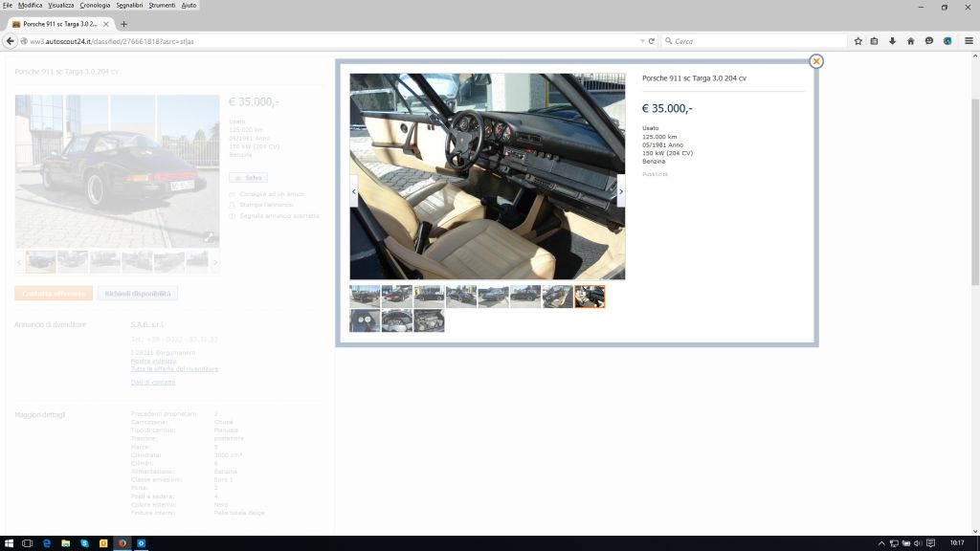980x551 pixels.
Task: Select the thumbnail showing two round gauges
Action: pyautogui.click(x=365, y=321)
